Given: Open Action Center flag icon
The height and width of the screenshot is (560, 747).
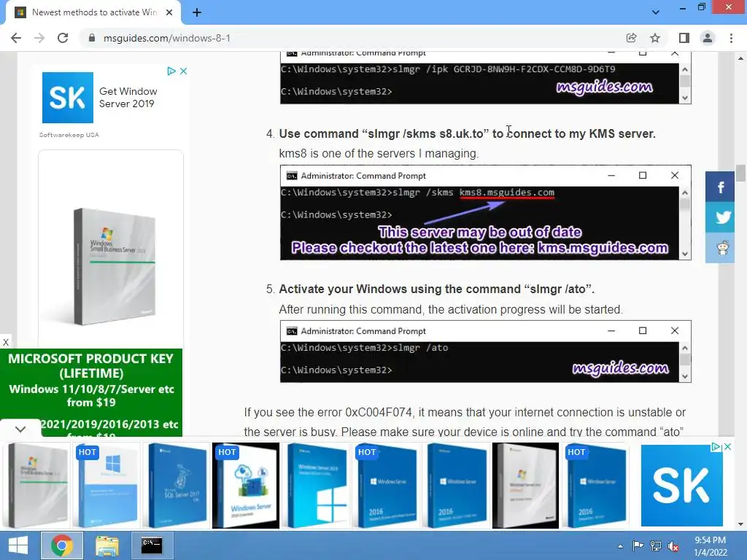Looking at the screenshot, I should [x=638, y=546].
